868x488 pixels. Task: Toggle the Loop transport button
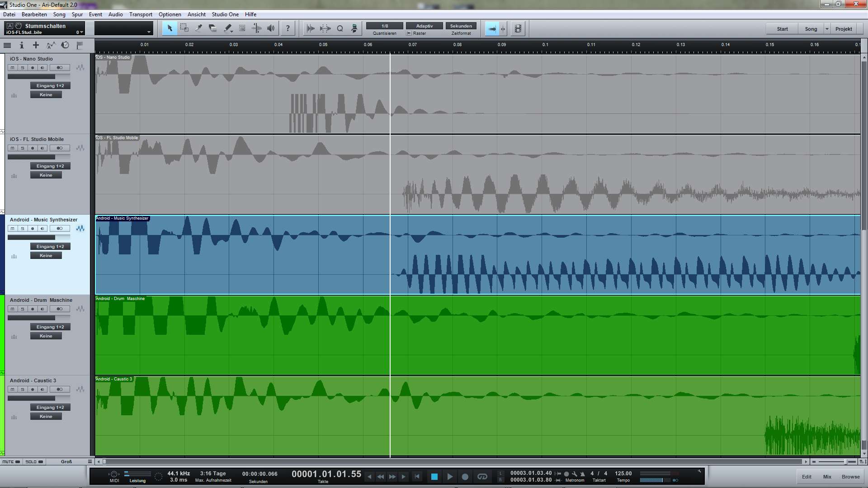click(x=482, y=477)
